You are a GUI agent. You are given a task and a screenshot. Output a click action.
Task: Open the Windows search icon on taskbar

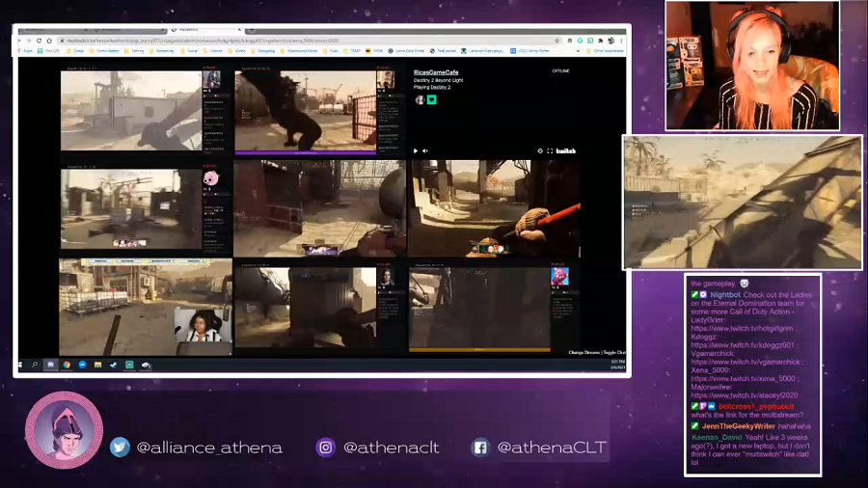35,365
